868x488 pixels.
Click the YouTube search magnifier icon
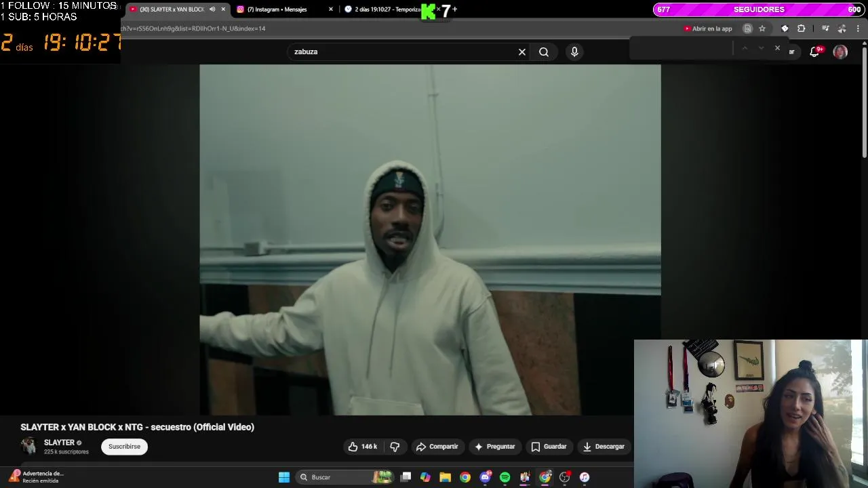[x=544, y=52]
